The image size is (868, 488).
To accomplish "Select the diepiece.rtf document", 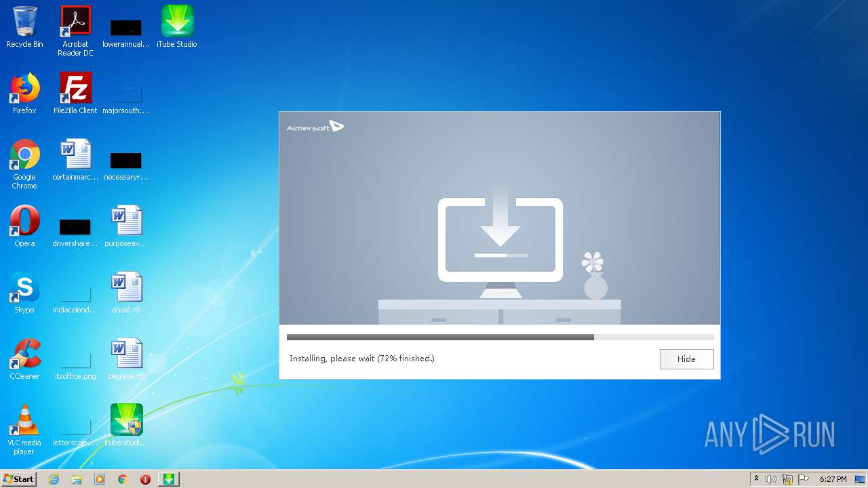I will [x=126, y=359].
